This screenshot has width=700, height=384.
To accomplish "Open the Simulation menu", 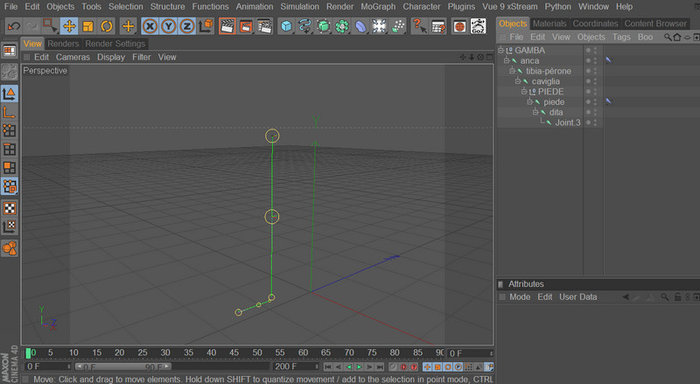I will click(x=300, y=7).
